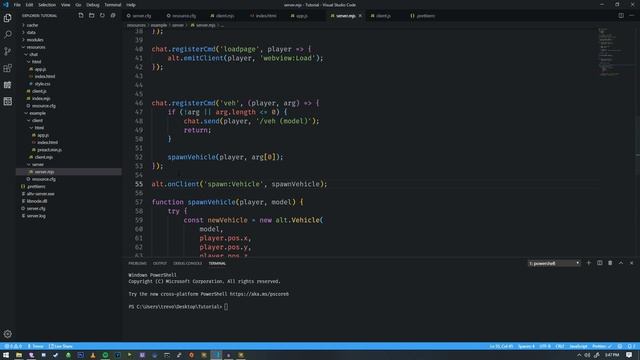The height and width of the screenshot is (360, 640).
Task: Open the Debug menu
Action: 93,5
